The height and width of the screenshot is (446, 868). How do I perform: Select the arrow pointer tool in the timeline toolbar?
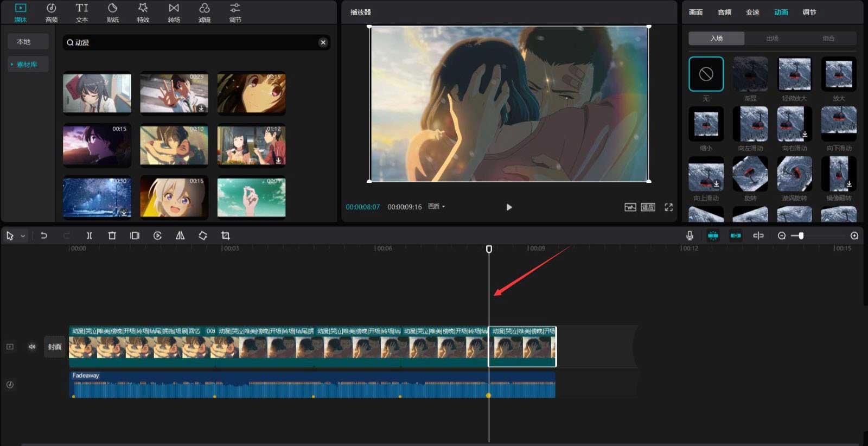pos(10,235)
